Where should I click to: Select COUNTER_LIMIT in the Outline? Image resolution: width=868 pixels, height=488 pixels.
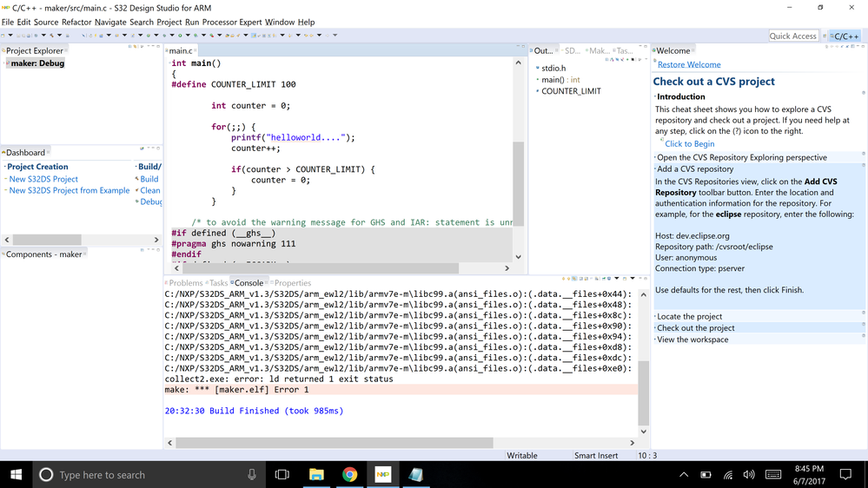click(571, 91)
